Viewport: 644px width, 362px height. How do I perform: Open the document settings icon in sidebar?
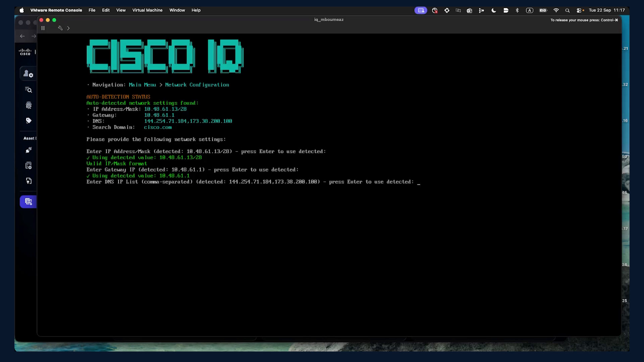(x=29, y=166)
